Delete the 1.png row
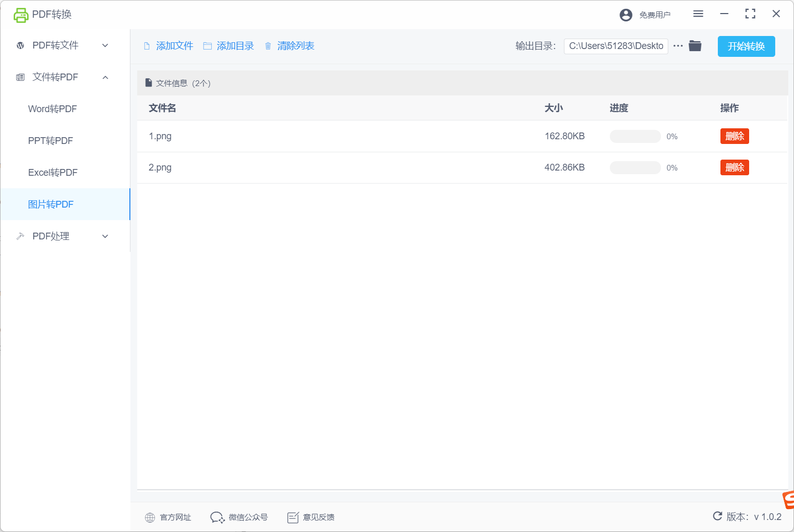The image size is (794, 532). [x=735, y=136]
